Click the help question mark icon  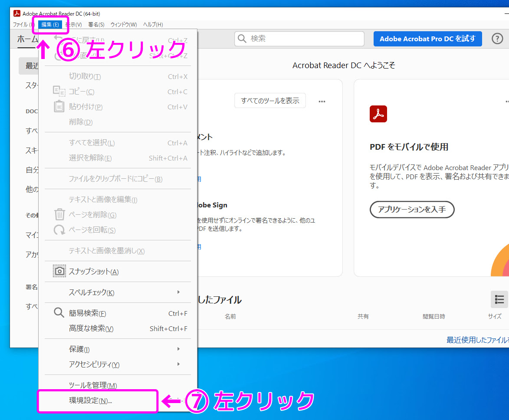[497, 39]
